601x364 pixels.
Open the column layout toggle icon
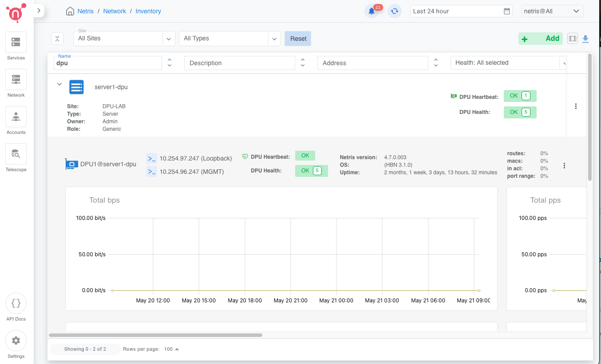point(573,39)
